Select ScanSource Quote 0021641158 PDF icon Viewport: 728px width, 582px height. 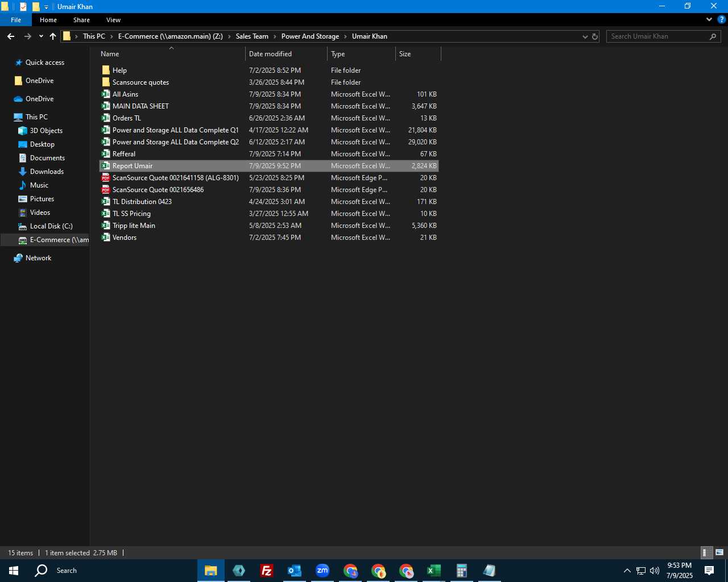(x=106, y=178)
